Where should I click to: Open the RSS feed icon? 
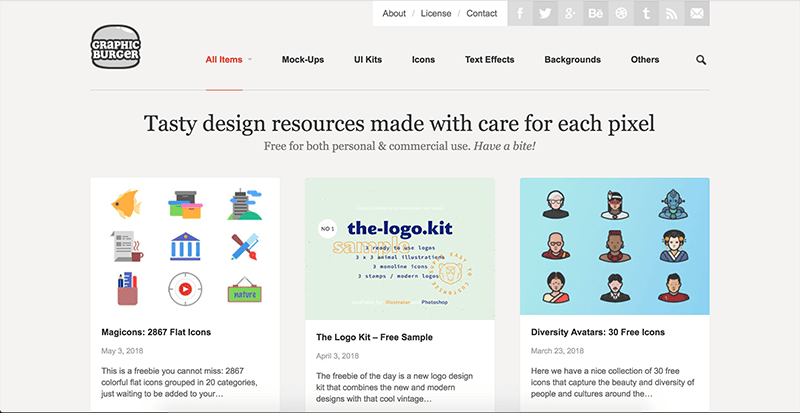click(672, 13)
